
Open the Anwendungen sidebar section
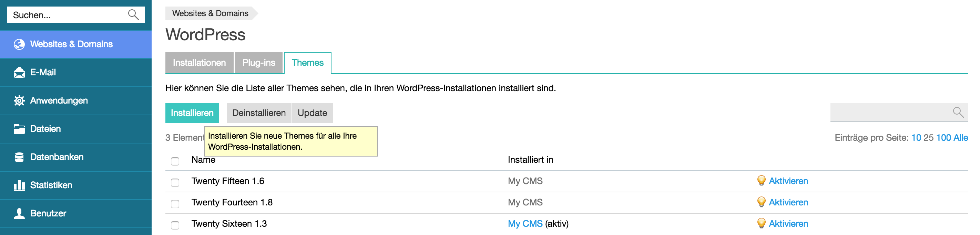click(x=76, y=100)
